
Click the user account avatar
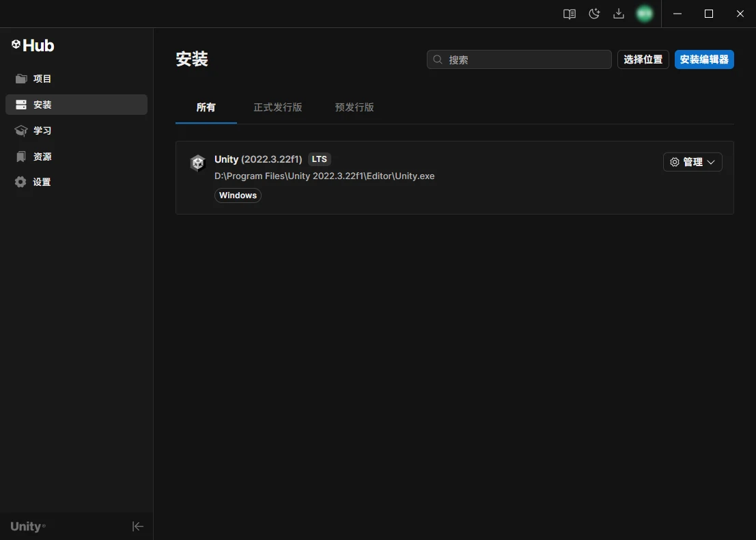[x=644, y=14]
